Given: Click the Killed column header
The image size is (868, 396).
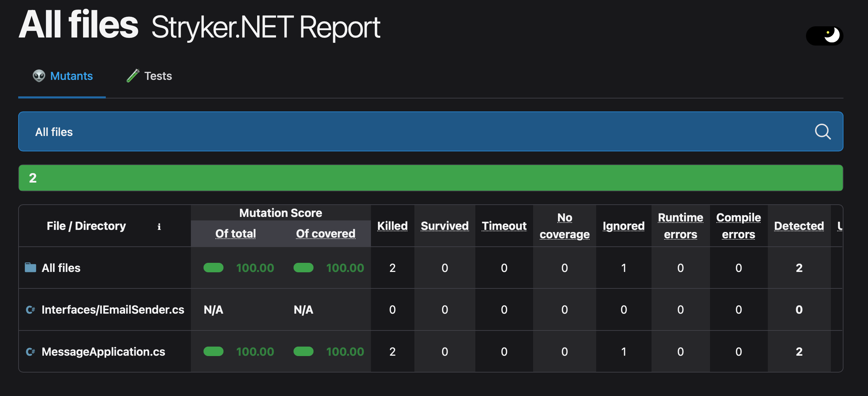Looking at the screenshot, I should [x=392, y=226].
